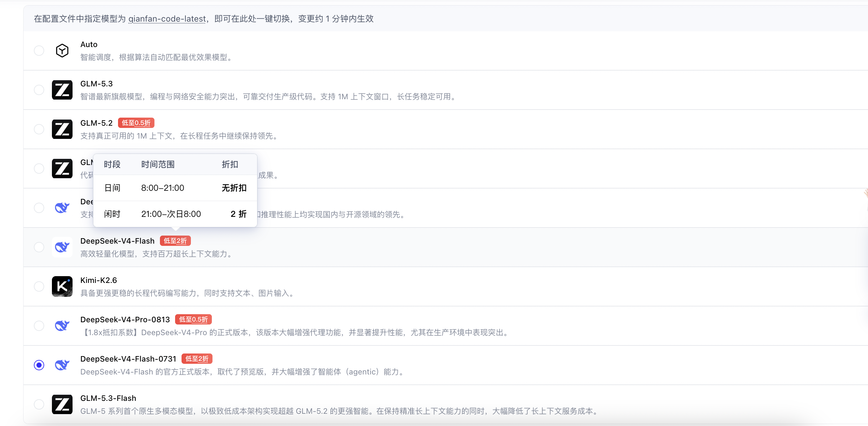Click the 2 折 discount cell
Image resolution: width=868 pixels, height=426 pixels.
(x=239, y=214)
